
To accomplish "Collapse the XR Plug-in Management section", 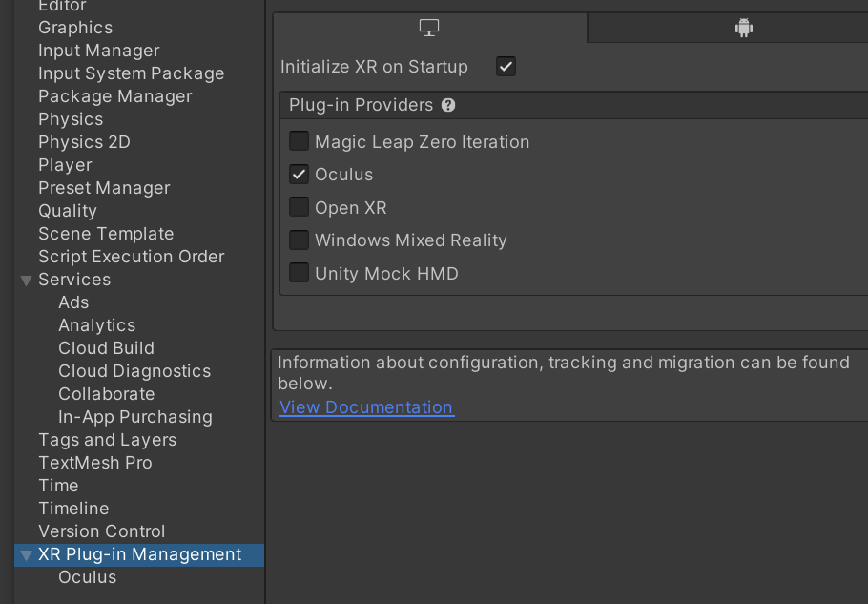I will [25, 554].
